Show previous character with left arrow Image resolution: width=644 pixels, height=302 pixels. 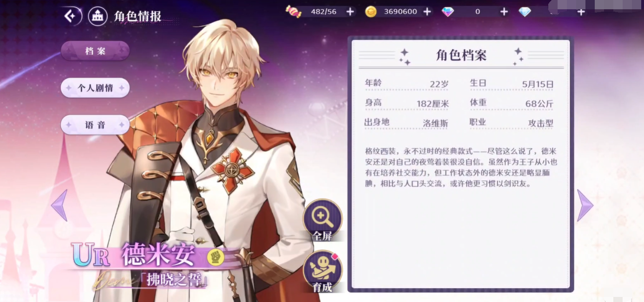[59, 205]
